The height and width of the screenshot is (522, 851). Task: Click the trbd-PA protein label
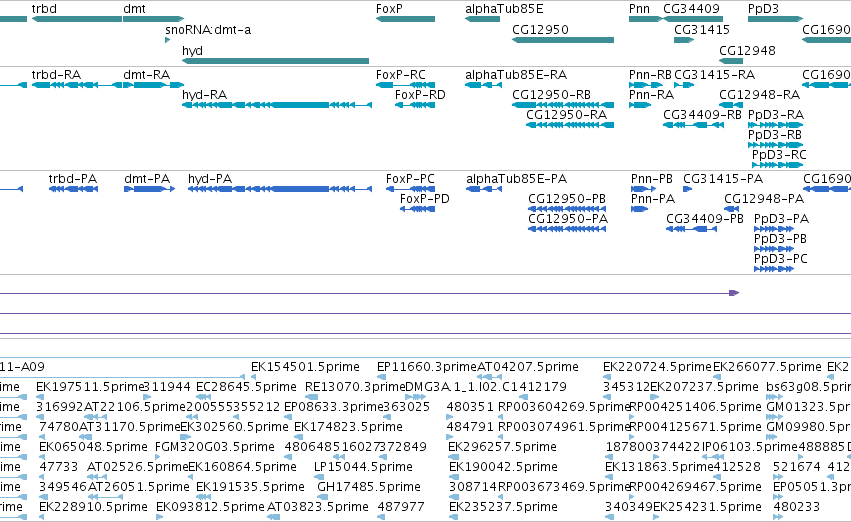73,179
